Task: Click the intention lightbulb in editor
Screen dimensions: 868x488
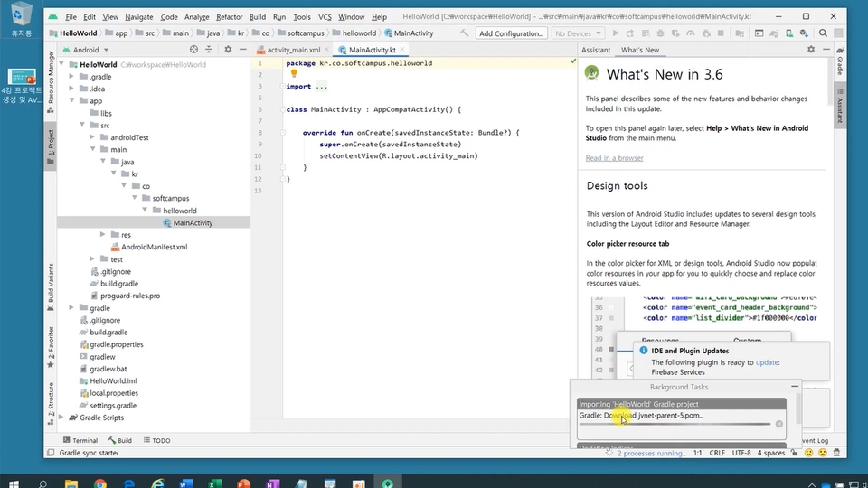Action: [x=294, y=73]
